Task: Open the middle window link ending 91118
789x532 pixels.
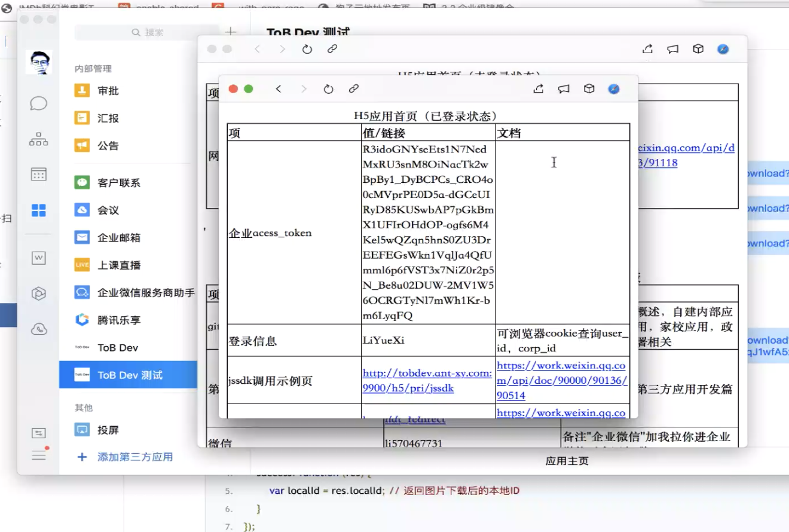Action: pos(686,155)
